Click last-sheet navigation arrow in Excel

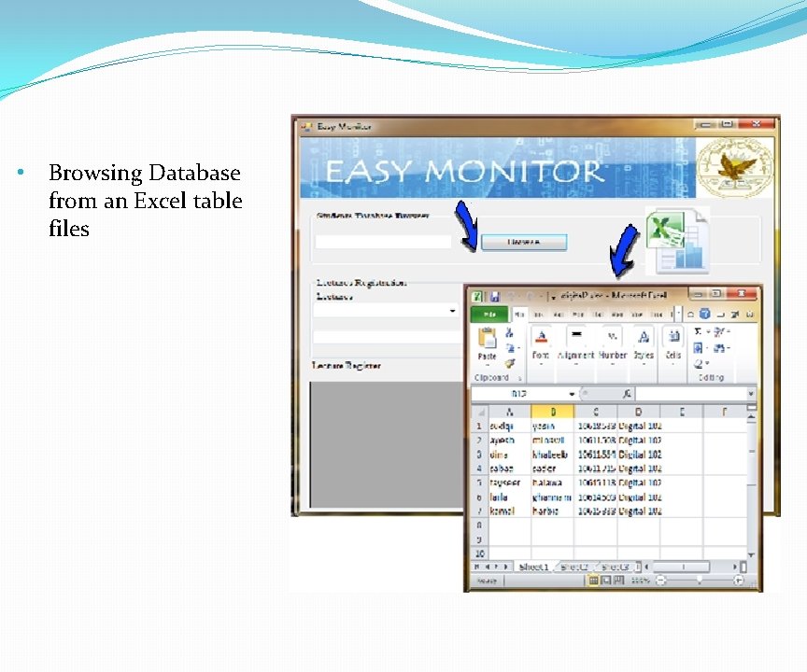[x=506, y=567]
